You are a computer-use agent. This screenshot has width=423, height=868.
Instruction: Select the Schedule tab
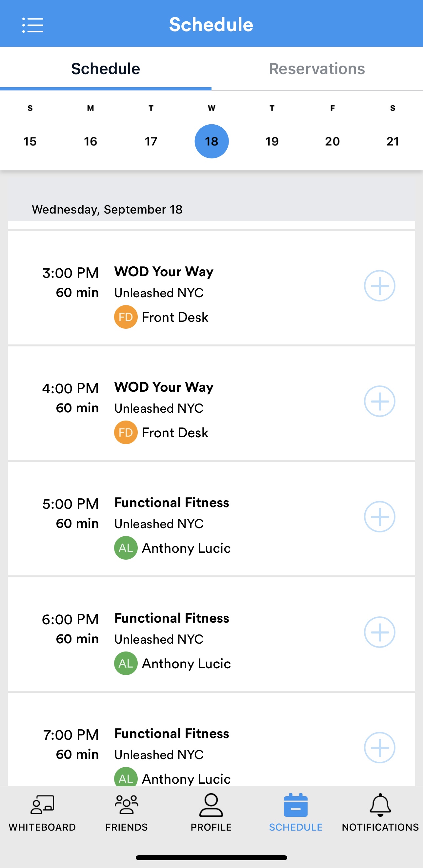coord(106,69)
